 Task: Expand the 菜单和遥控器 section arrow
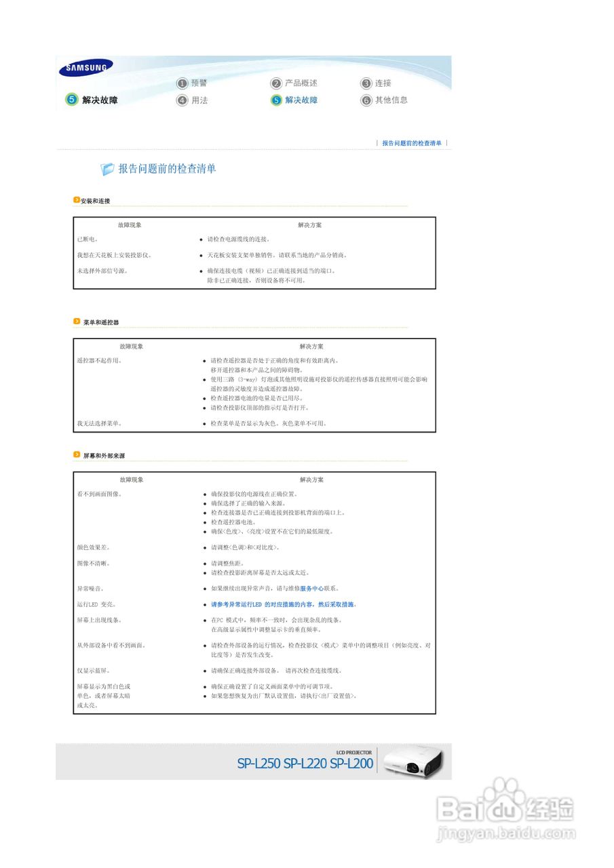[x=75, y=321]
